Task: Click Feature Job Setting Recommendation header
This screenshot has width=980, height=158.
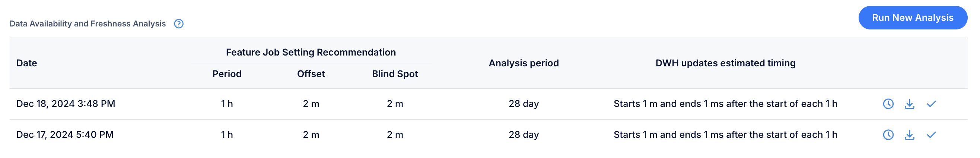Action: pyautogui.click(x=311, y=52)
